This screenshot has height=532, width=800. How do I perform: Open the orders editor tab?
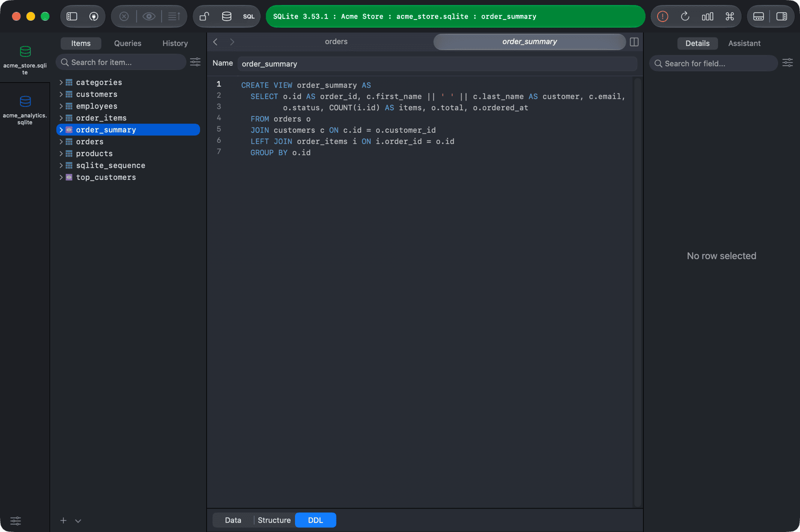[x=336, y=42]
